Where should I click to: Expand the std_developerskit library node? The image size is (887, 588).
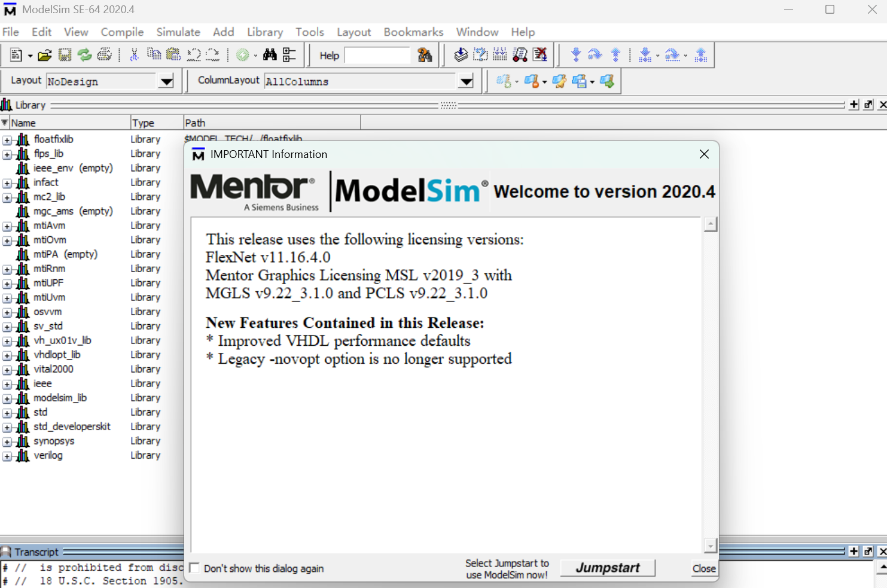point(7,427)
